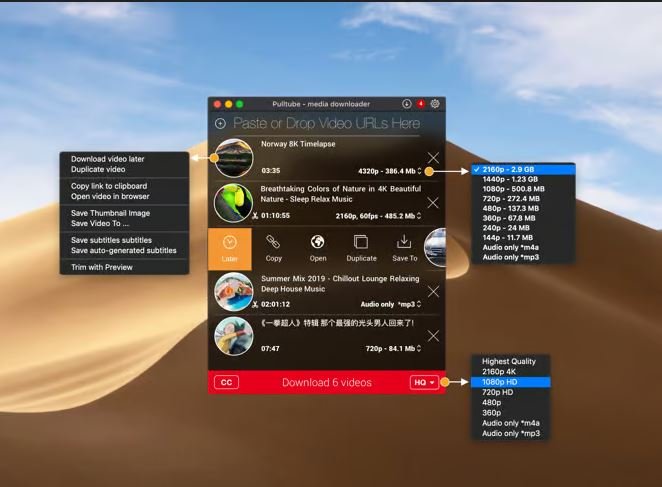Image resolution: width=662 pixels, height=487 pixels.
Task: Click the Later clock action
Action: click(x=230, y=249)
